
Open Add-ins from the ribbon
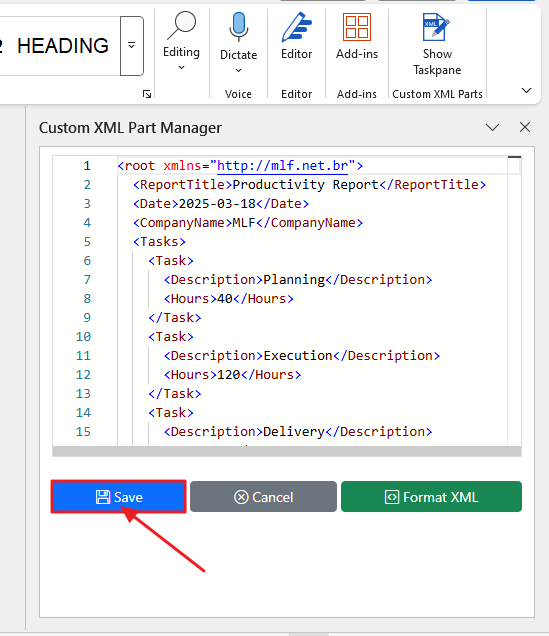357,37
